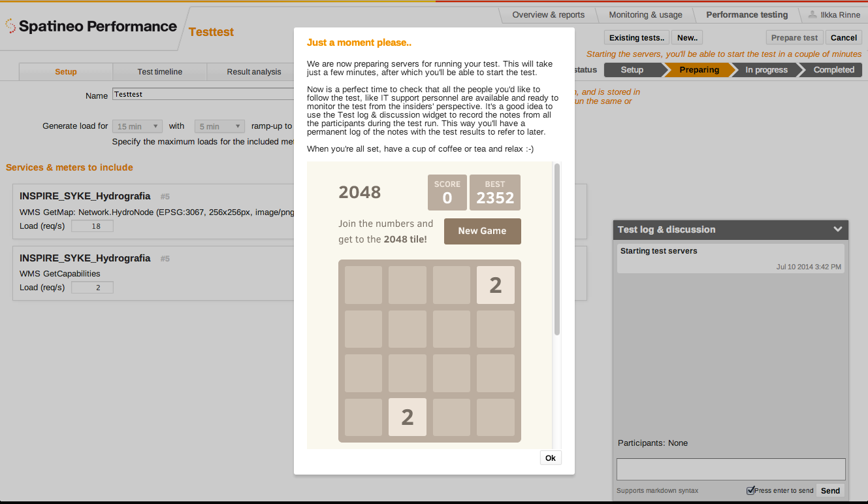
Task: Click Ok to dismiss the dialog
Action: [551, 458]
